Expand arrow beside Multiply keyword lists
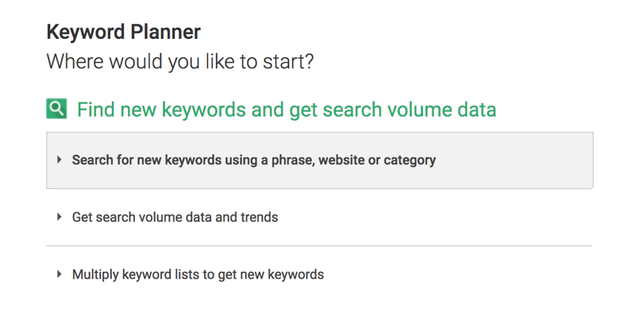The width and height of the screenshot is (644, 326). point(60,274)
